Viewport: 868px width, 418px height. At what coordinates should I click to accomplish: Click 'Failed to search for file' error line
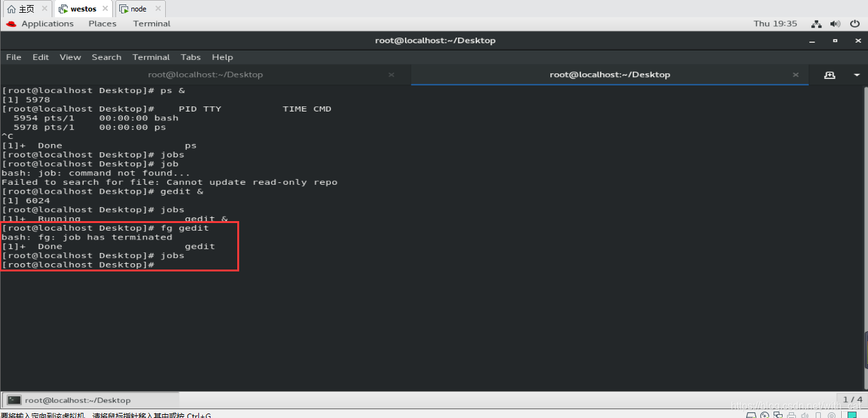(x=169, y=182)
